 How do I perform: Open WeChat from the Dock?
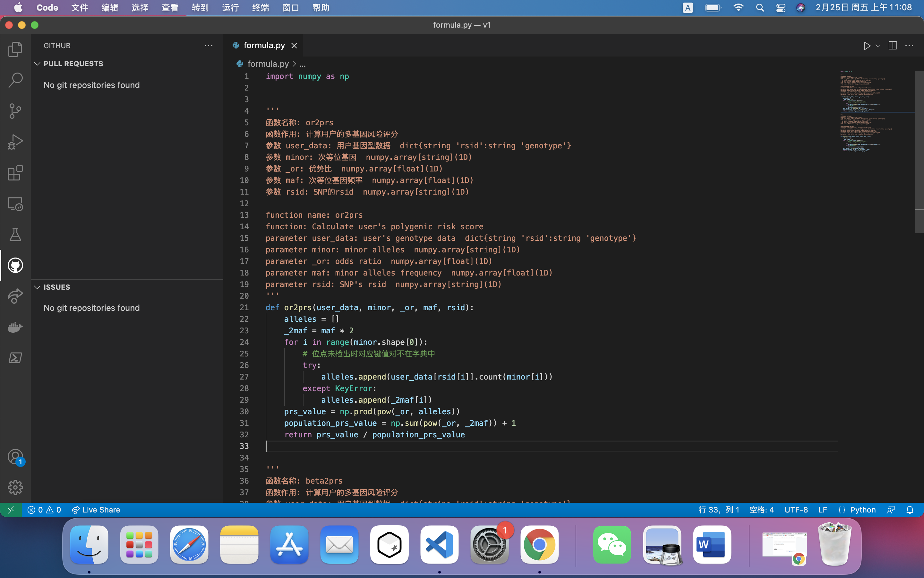[612, 544]
